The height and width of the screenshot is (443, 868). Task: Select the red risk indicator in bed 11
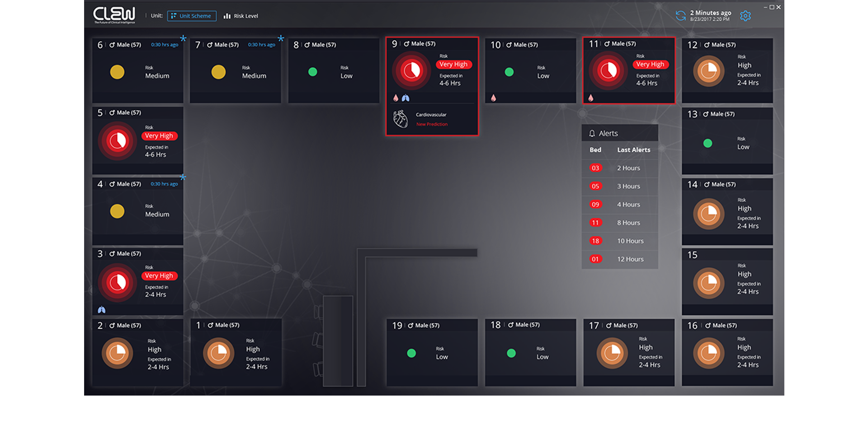pos(608,70)
